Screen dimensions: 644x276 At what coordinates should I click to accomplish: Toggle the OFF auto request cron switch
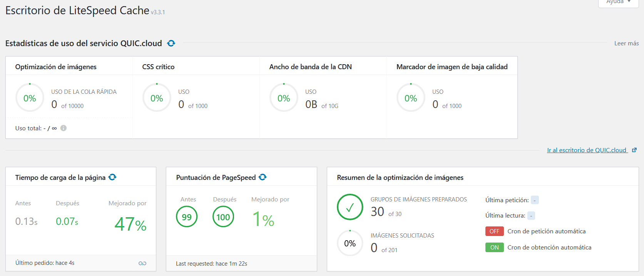tap(494, 231)
